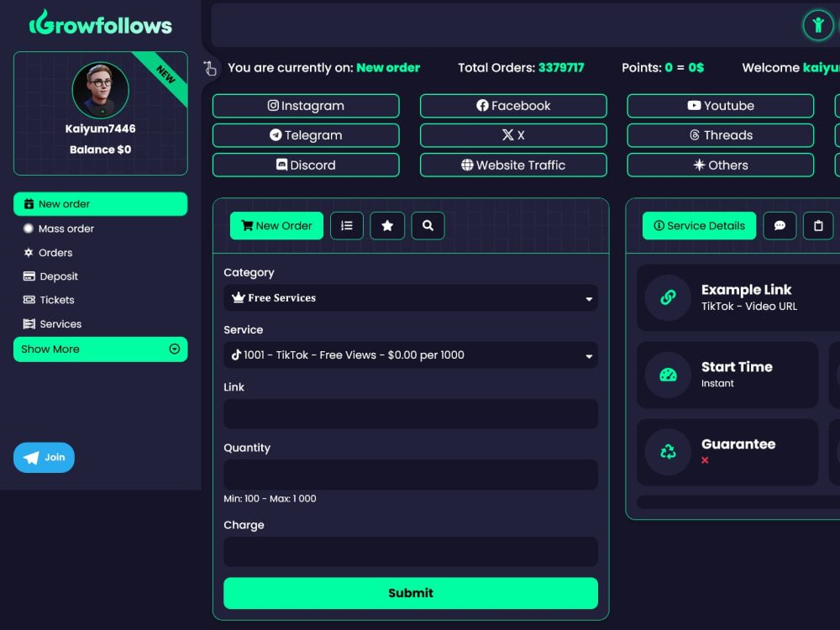Click the NEW ribbon on profile card
Screen dimensions: 840x630
click(165, 75)
